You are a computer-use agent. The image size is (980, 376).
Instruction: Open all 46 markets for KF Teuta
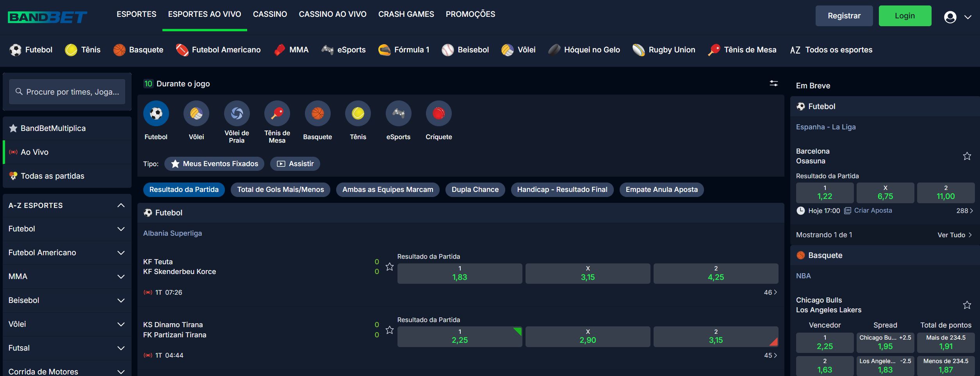[x=770, y=292]
